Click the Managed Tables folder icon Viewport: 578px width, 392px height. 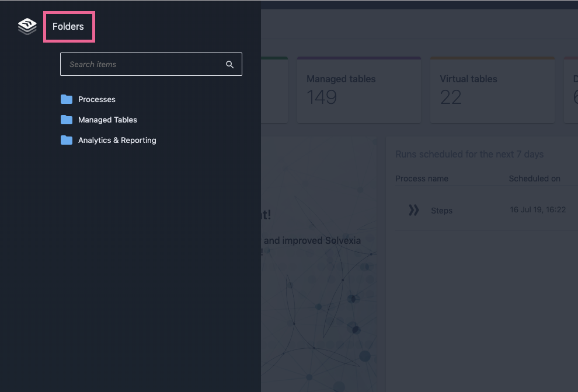click(67, 120)
